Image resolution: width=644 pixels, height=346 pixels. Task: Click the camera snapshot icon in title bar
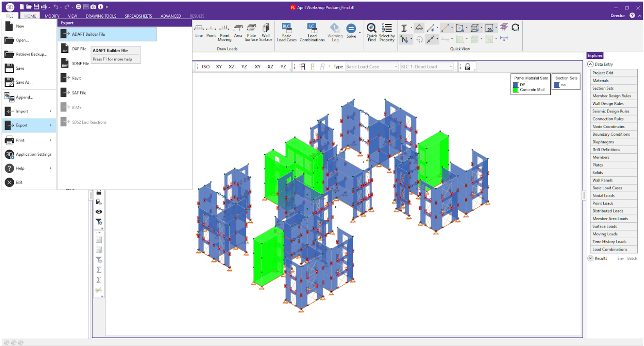click(x=93, y=7)
